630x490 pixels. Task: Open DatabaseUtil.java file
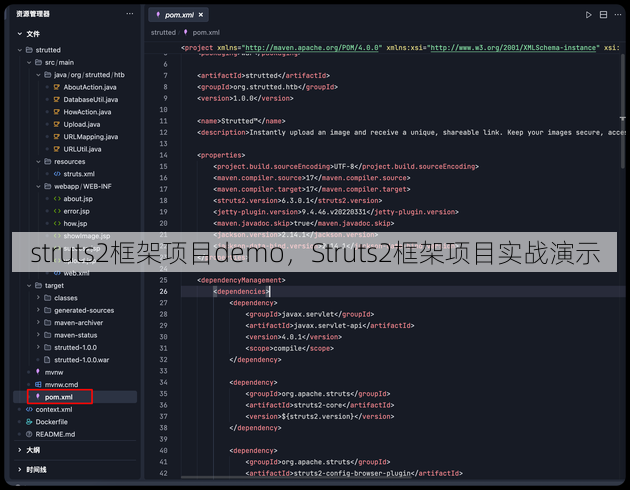click(x=90, y=100)
